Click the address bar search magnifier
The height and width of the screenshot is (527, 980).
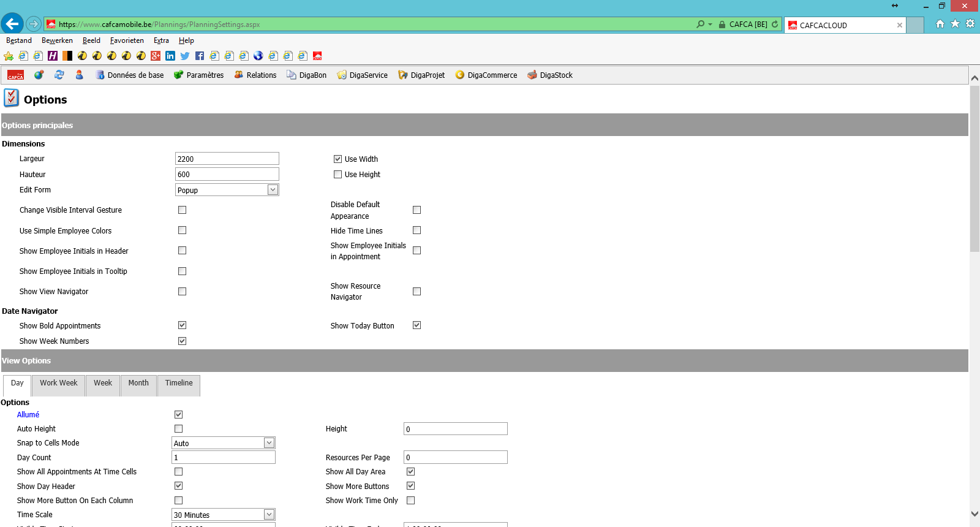pos(701,24)
